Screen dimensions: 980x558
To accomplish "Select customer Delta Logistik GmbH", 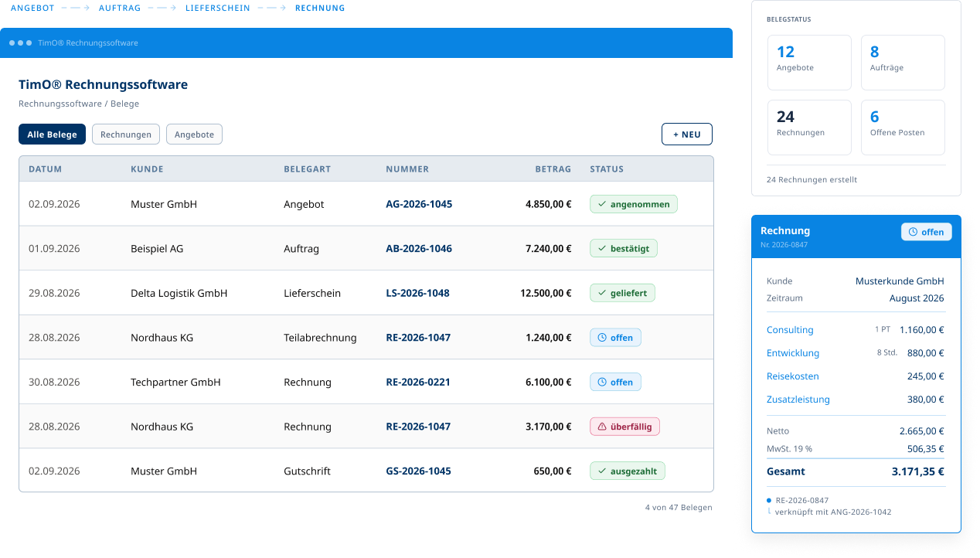I will tap(179, 293).
